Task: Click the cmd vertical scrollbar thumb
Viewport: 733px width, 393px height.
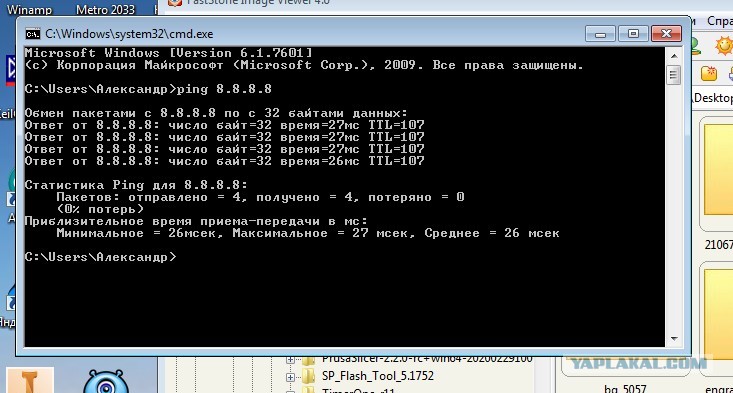Action: (x=674, y=75)
